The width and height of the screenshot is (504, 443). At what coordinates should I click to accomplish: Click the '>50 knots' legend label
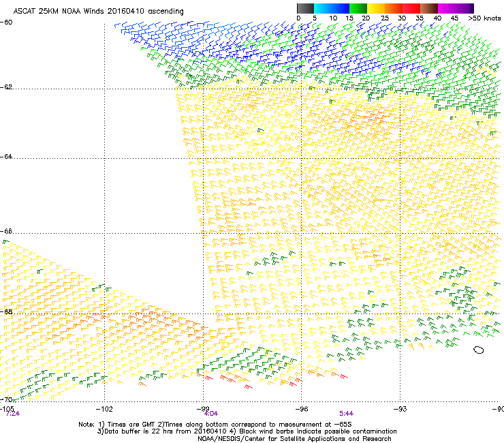(484, 18)
